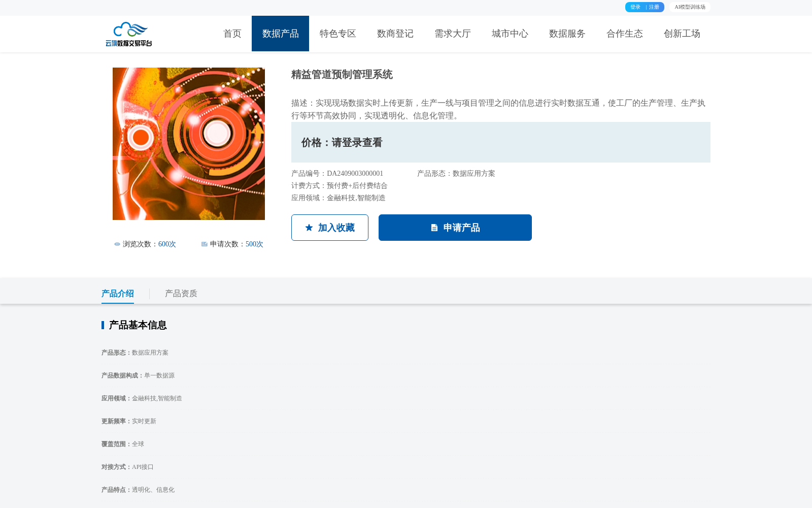Click the 申请产品 button
812x508 pixels.
point(455,228)
